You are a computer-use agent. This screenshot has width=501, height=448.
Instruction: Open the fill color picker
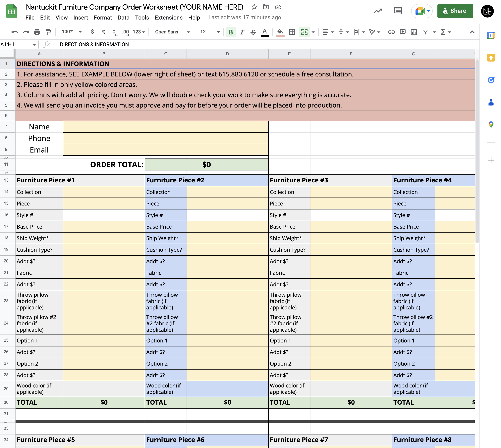(280, 32)
